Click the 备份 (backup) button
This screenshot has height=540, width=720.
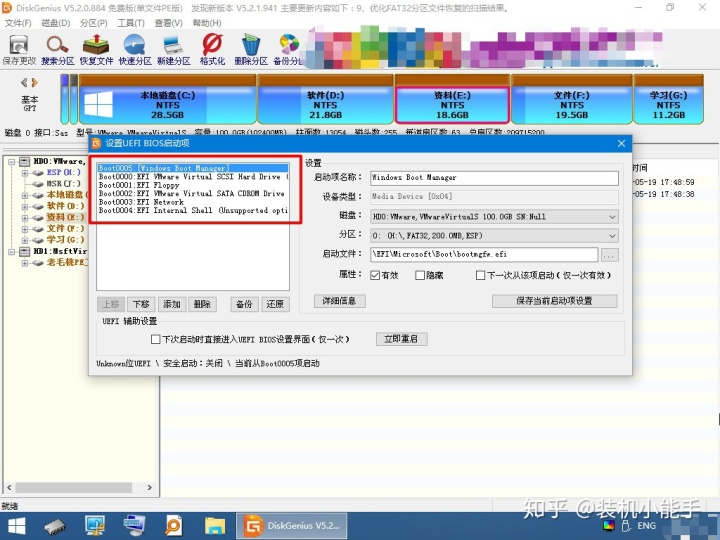244,304
